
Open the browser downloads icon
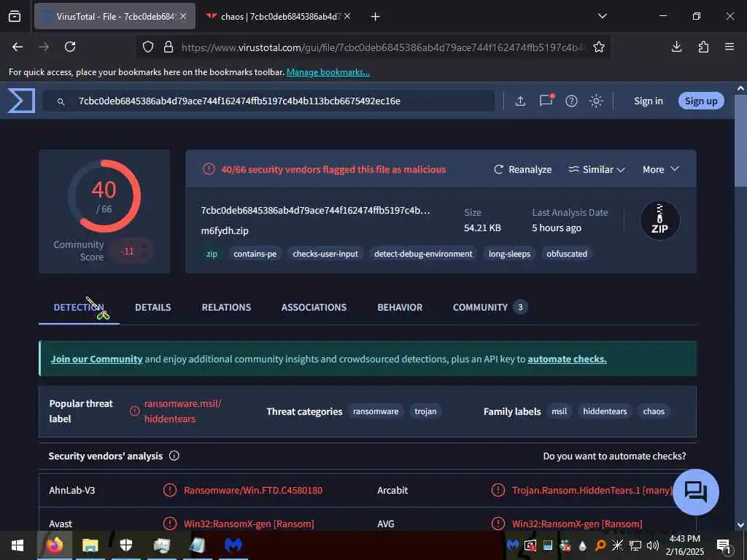(x=676, y=47)
